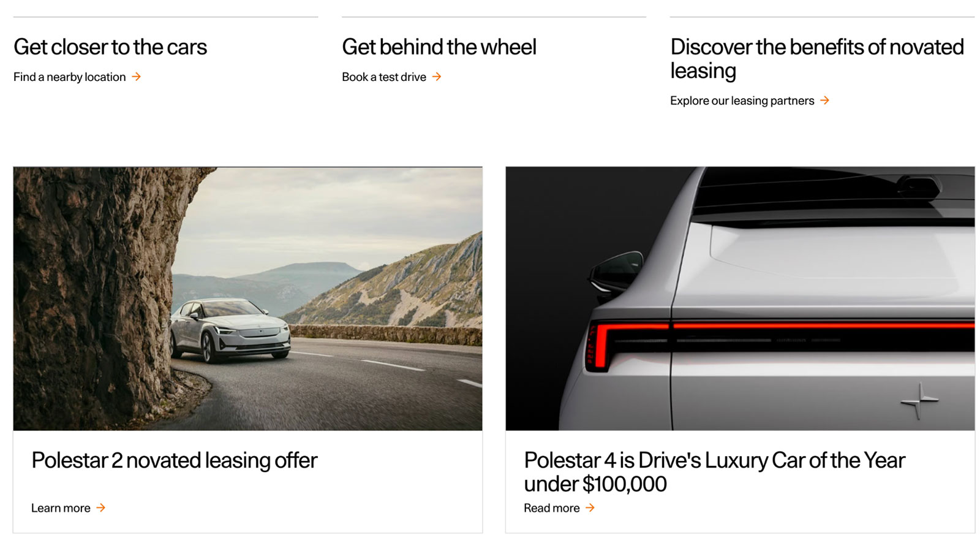Select Learn more under Polestar 2 offer
The height and width of the screenshot is (540, 980).
[61, 508]
